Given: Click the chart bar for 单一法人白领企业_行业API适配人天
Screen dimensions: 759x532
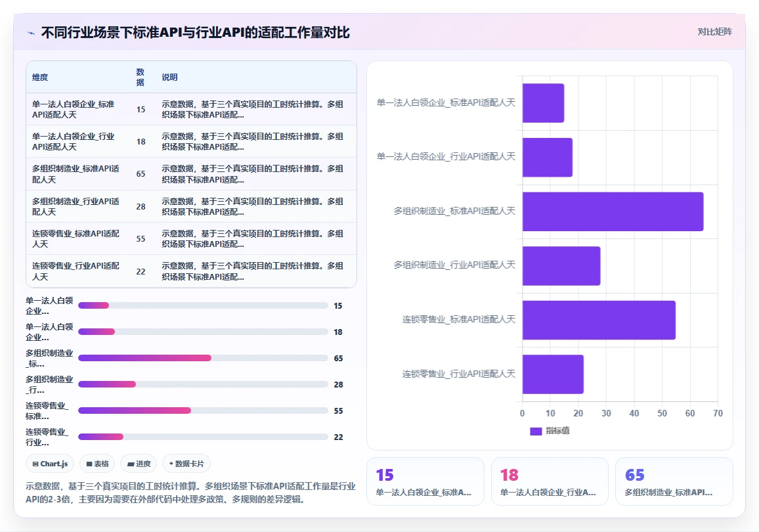Looking at the screenshot, I should click(548, 158).
